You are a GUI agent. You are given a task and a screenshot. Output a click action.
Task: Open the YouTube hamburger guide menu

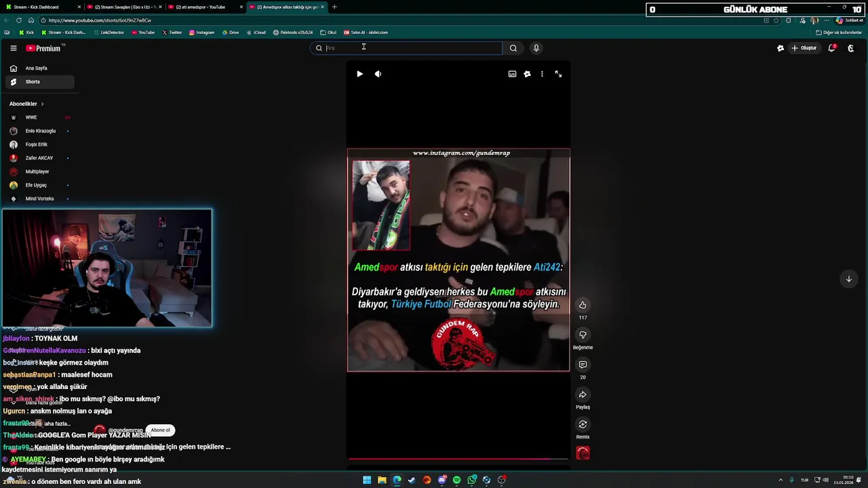[13, 48]
